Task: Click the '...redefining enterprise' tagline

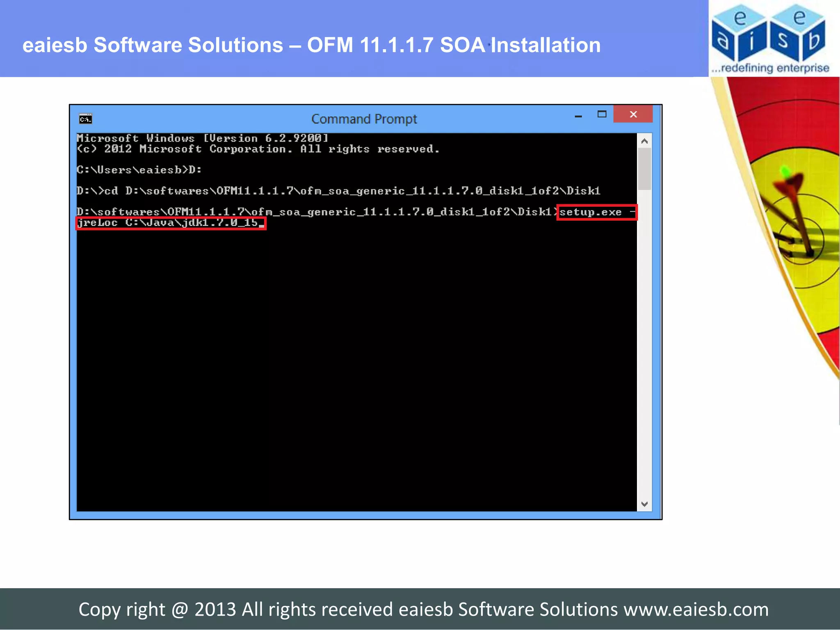Action: coord(770,68)
